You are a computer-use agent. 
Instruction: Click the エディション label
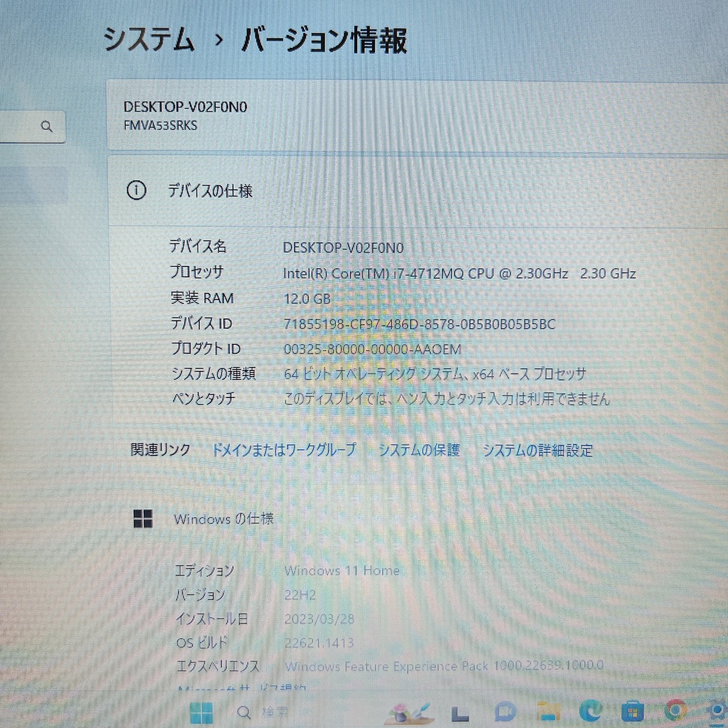204,570
